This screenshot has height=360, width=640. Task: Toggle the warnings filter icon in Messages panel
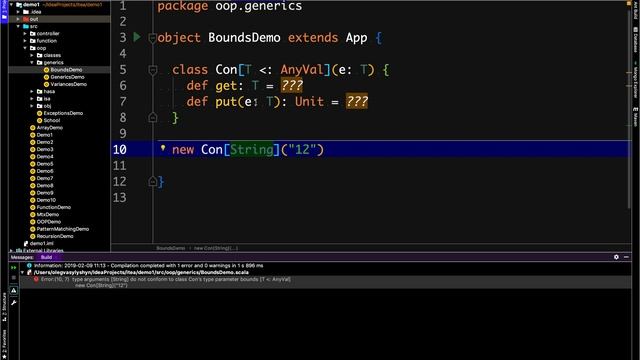tap(13, 290)
